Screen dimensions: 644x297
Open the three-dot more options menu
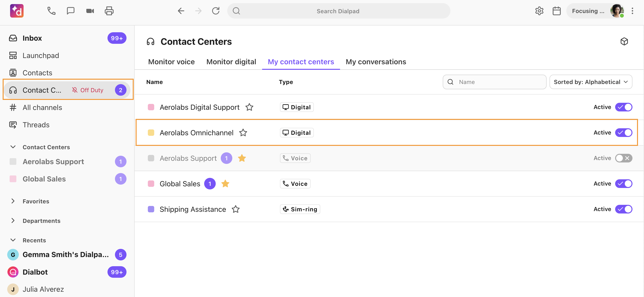point(632,11)
